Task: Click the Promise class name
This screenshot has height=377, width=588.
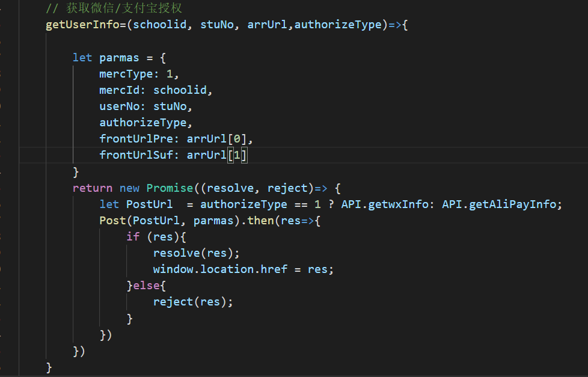Action: click(170, 188)
